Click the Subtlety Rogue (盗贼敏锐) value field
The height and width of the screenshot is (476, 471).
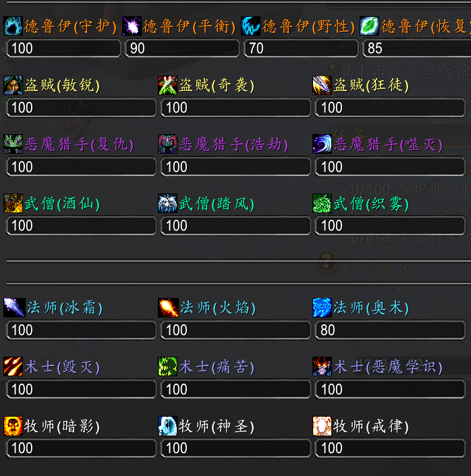point(81,107)
